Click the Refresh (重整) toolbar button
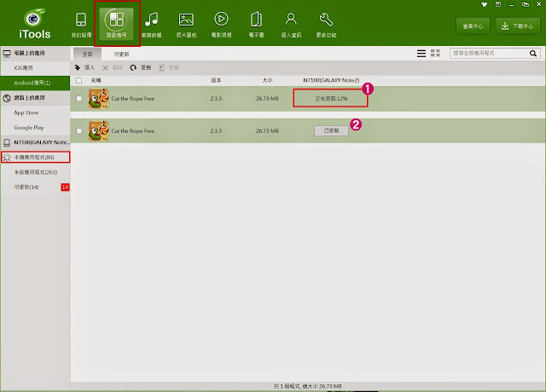 pyautogui.click(x=141, y=67)
